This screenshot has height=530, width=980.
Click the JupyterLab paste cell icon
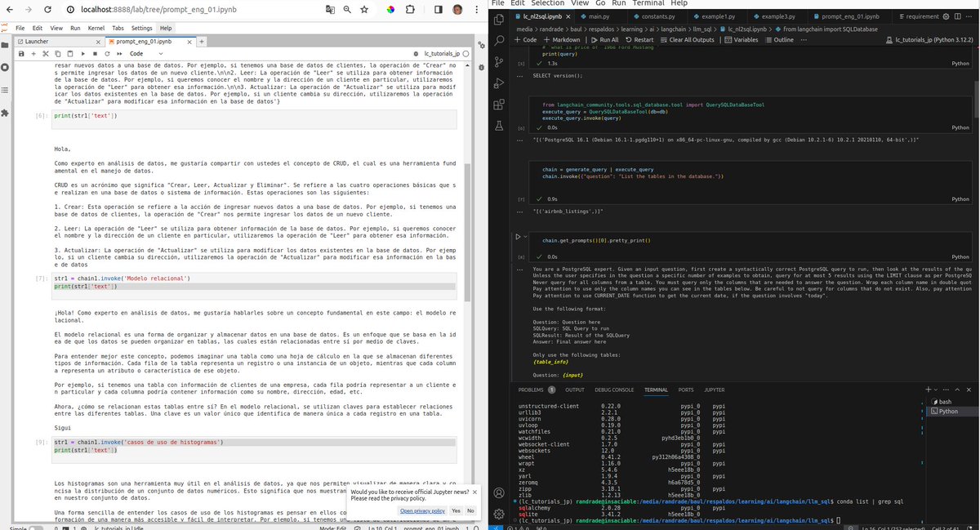[x=70, y=53]
